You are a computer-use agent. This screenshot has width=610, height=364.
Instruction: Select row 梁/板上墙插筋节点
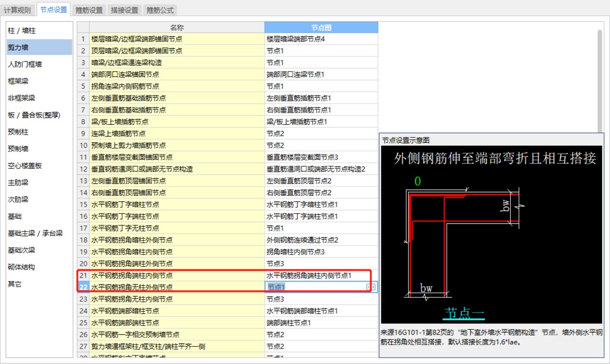tap(177, 122)
